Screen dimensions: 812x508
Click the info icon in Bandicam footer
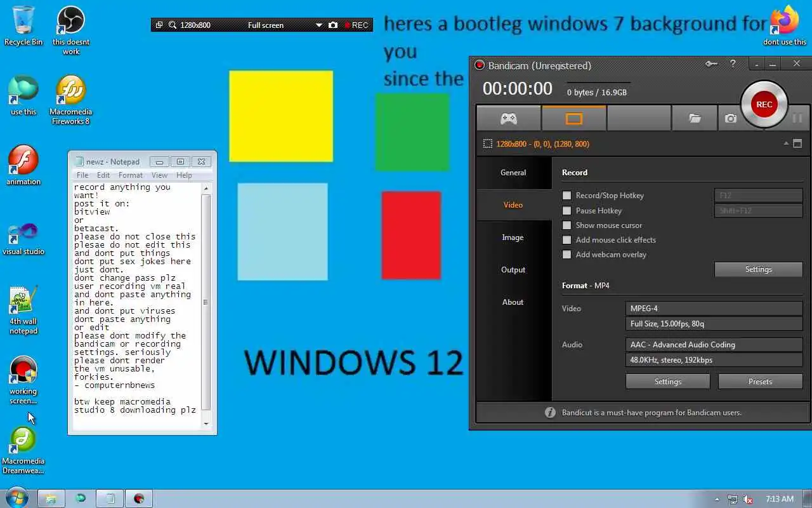pyautogui.click(x=550, y=413)
